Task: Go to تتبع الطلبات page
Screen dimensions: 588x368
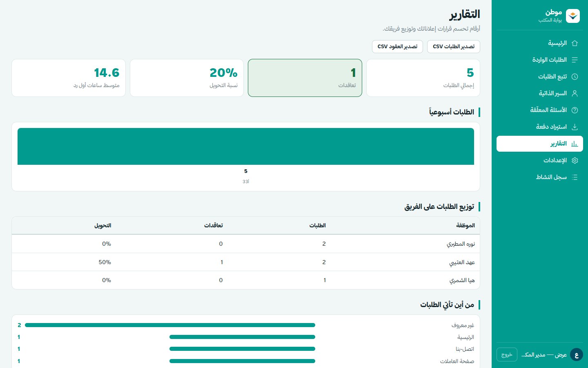Action: (x=540, y=76)
